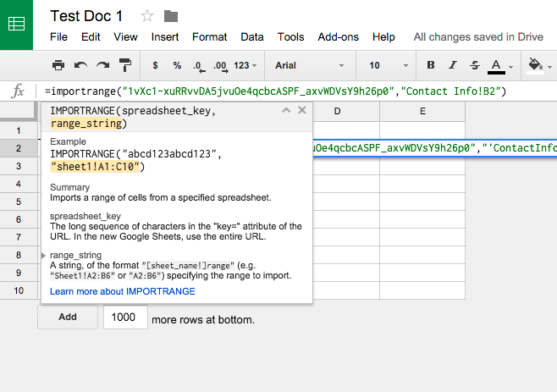Viewport: 557px width, 392px height.
Task: Toggle strikethrough formatting
Action: point(475,65)
